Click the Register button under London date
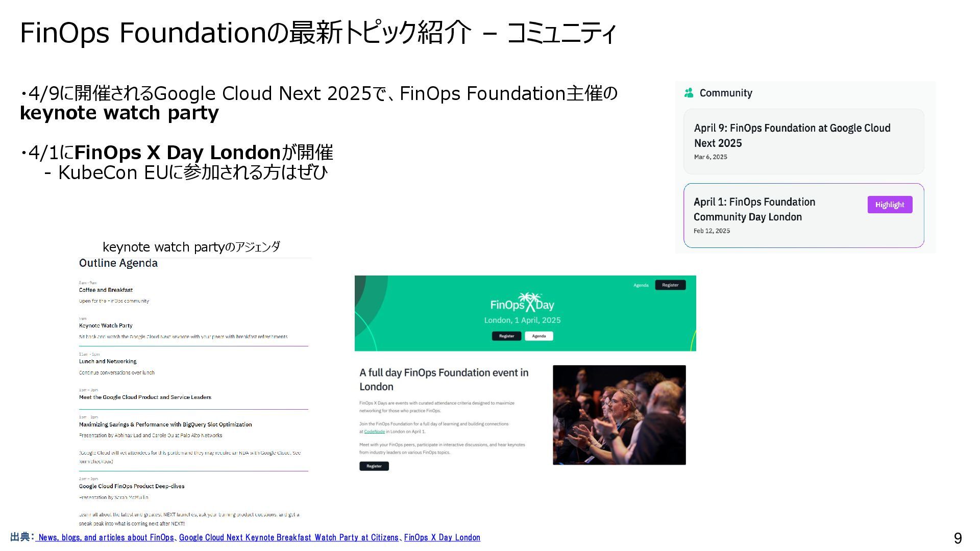Viewport: 980px width, 551px height. (x=506, y=336)
